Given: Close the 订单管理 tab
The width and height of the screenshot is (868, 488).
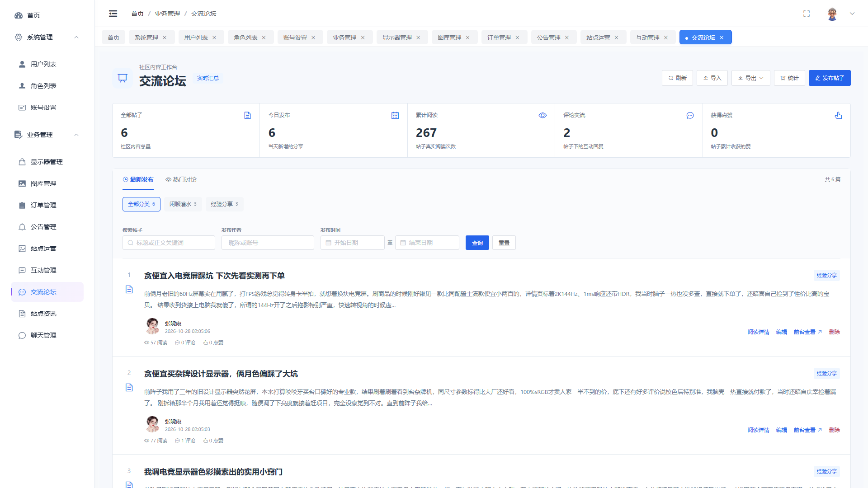Looking at the screenshot, I should tap(517, 38).
